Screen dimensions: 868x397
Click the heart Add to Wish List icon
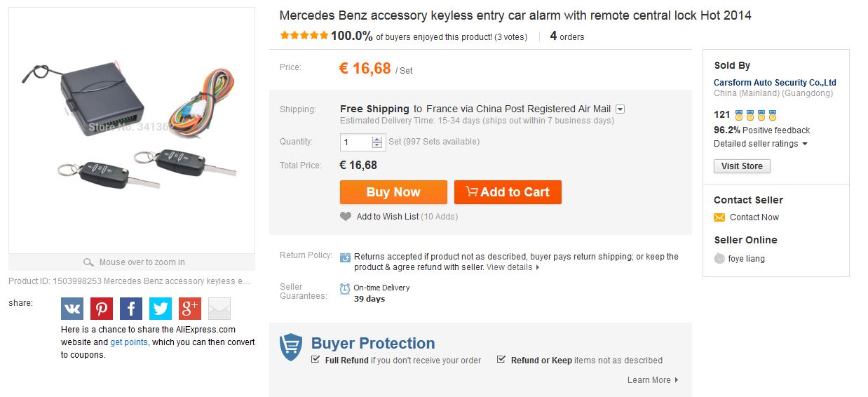click(346, 217)
